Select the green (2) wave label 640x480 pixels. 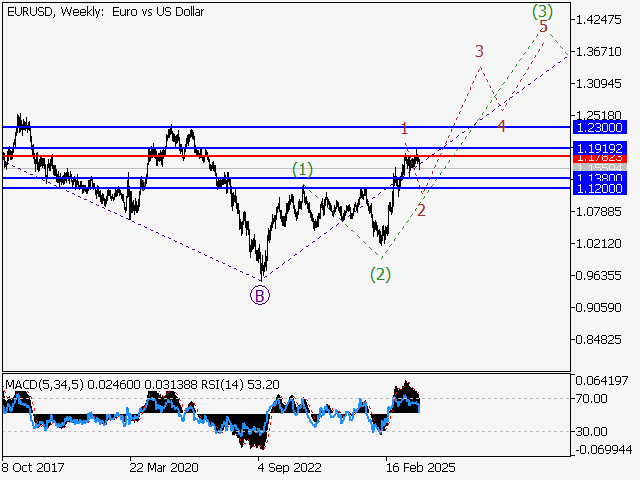coord(380,273)
